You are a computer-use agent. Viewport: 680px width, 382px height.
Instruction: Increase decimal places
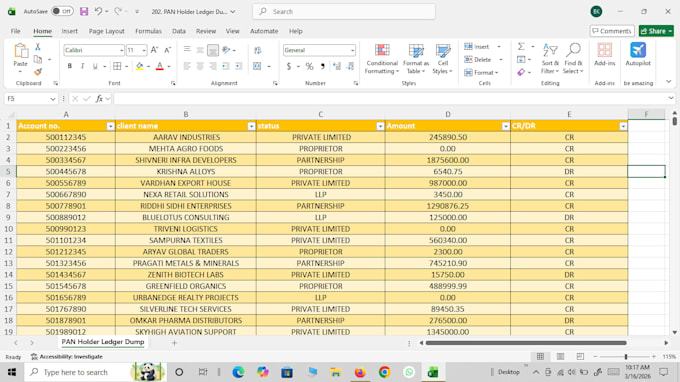click(337, 66)
